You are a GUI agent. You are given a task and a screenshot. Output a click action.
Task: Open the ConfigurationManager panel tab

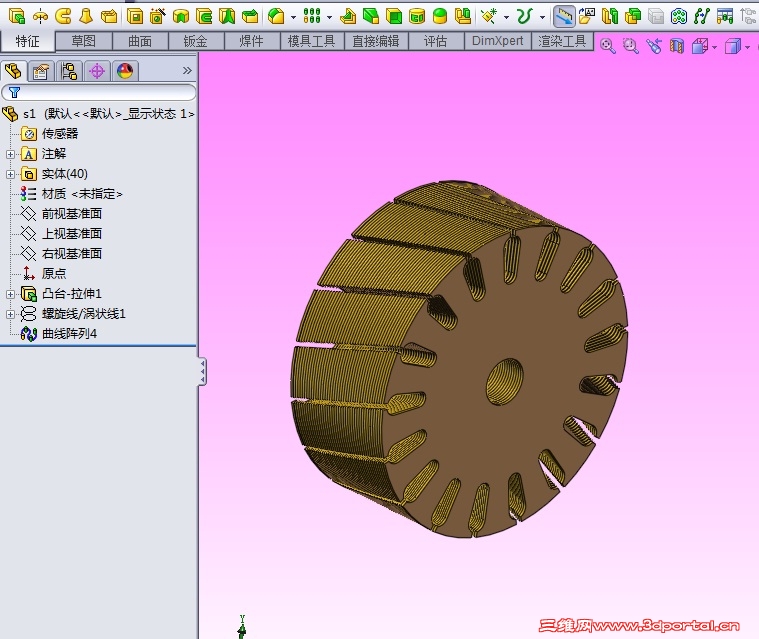[x=69, y=72]
